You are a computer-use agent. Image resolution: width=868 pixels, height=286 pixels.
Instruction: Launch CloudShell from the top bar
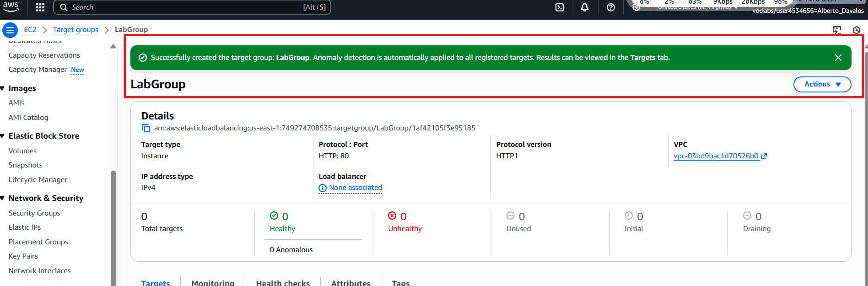pyautogui.click(x=560, y=7)
